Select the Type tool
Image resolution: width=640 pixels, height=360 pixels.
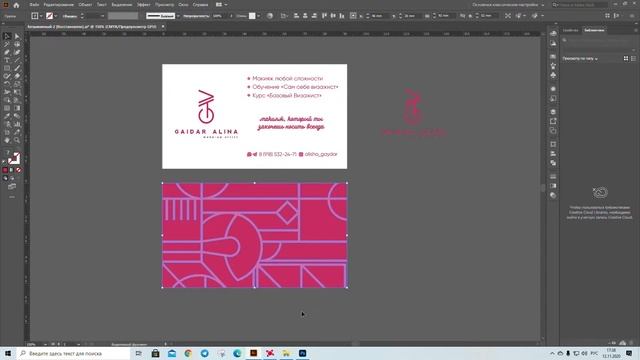[x=7, y=60]
